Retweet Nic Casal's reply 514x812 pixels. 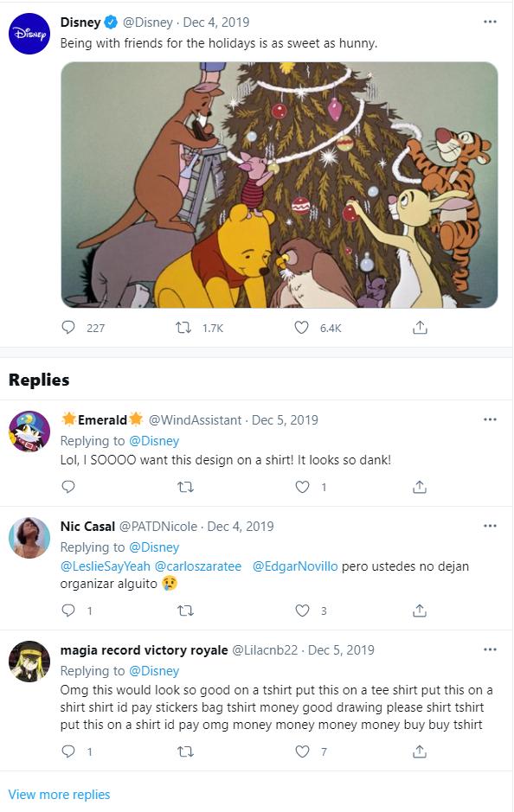(x=185, y=611)
